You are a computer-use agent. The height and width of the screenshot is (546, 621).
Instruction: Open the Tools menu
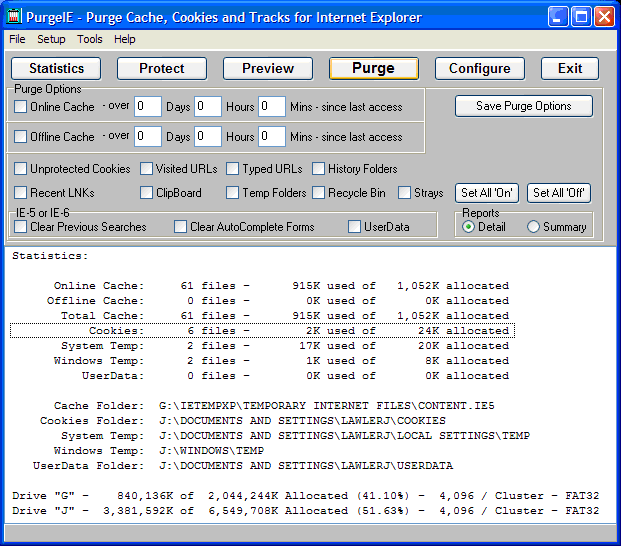point(90,39)
